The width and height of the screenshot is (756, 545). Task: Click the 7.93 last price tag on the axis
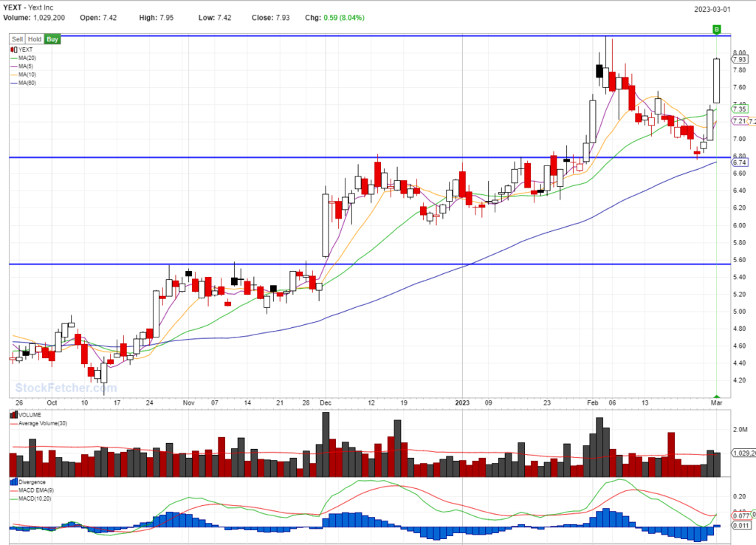tap(740, 59)
